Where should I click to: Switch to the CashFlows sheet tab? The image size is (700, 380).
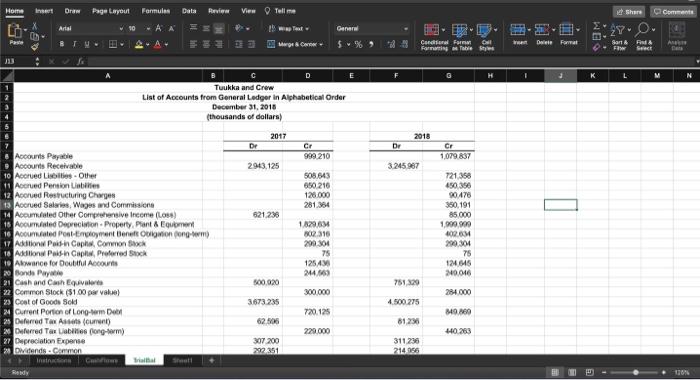[101, 360]
